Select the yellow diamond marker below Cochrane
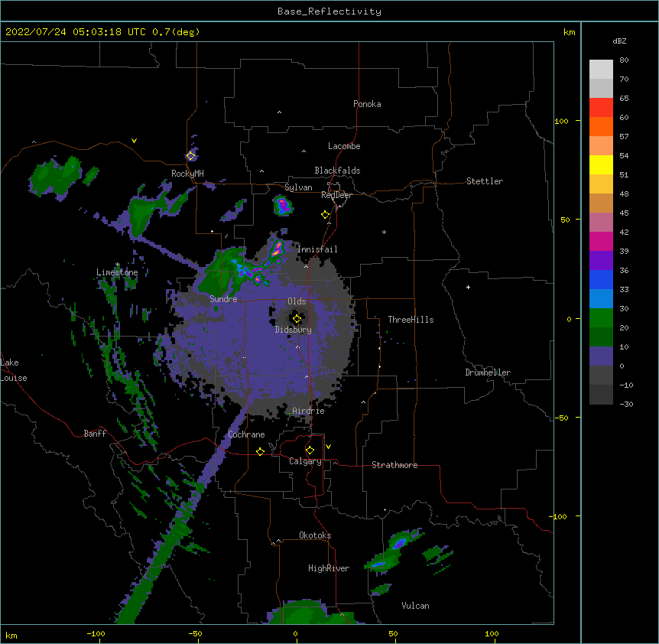The width and height of the screenshot is (659, 644). click(x=260, y=451)
